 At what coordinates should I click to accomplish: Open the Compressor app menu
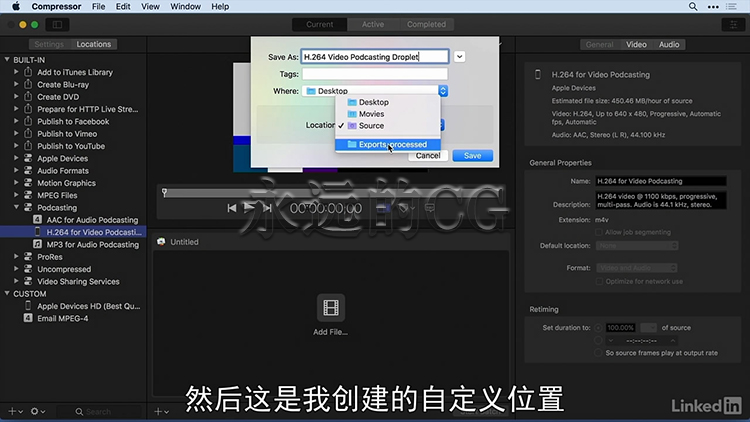[56, 7]
